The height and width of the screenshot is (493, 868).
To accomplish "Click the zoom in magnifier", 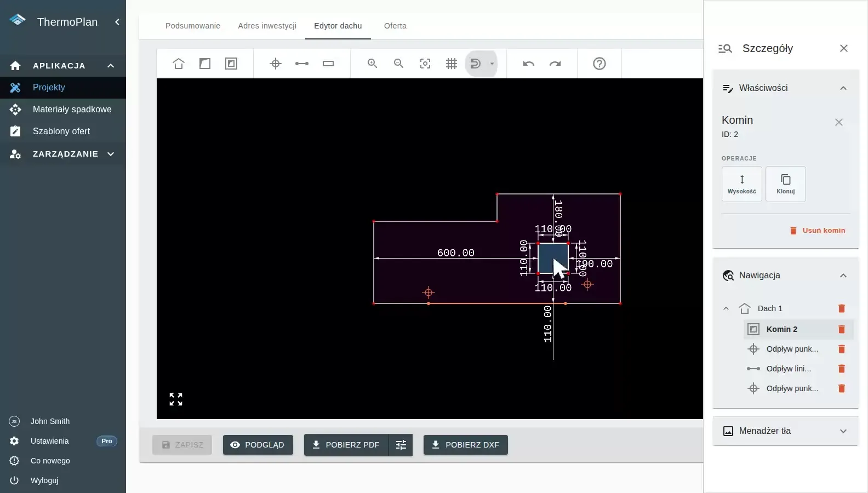I will pyautogui.click(x=373, y=64).
